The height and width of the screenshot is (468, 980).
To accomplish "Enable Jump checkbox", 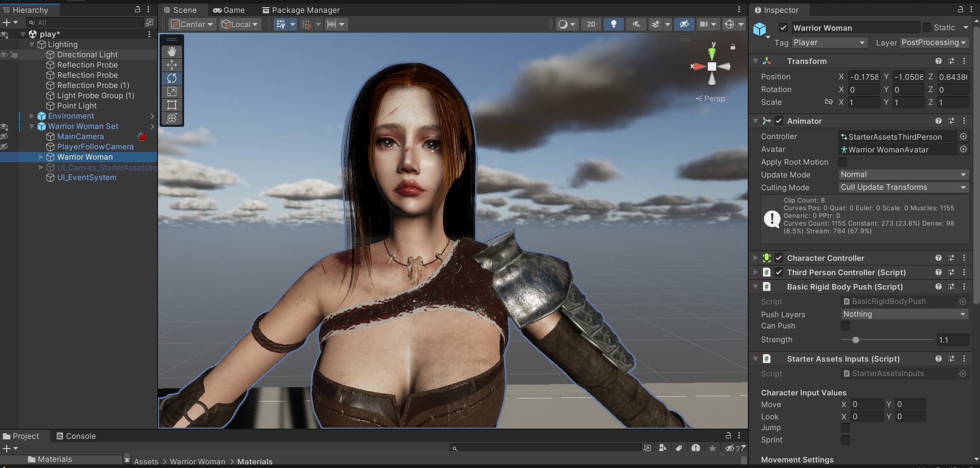I will pos(845,428).
